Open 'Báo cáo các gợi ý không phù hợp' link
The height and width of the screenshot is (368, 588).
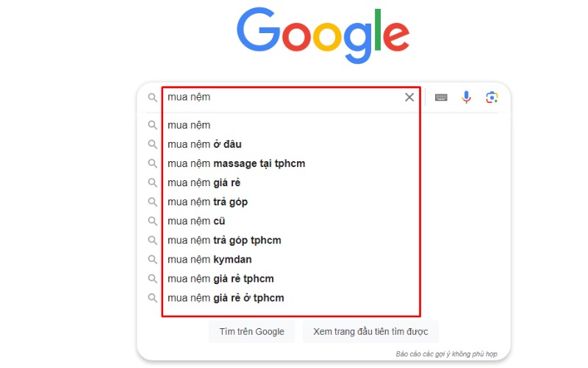(x=446, y=354)
